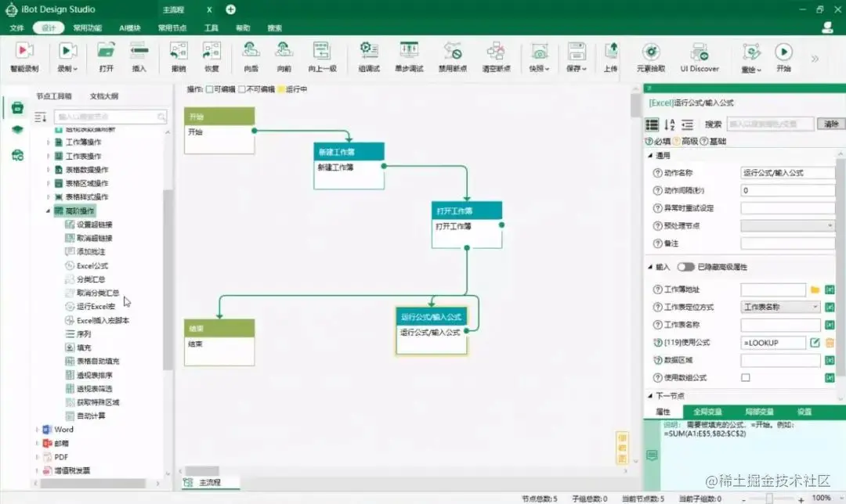
Task: Adjust the zoom slider in status bar
Action: 769,499
